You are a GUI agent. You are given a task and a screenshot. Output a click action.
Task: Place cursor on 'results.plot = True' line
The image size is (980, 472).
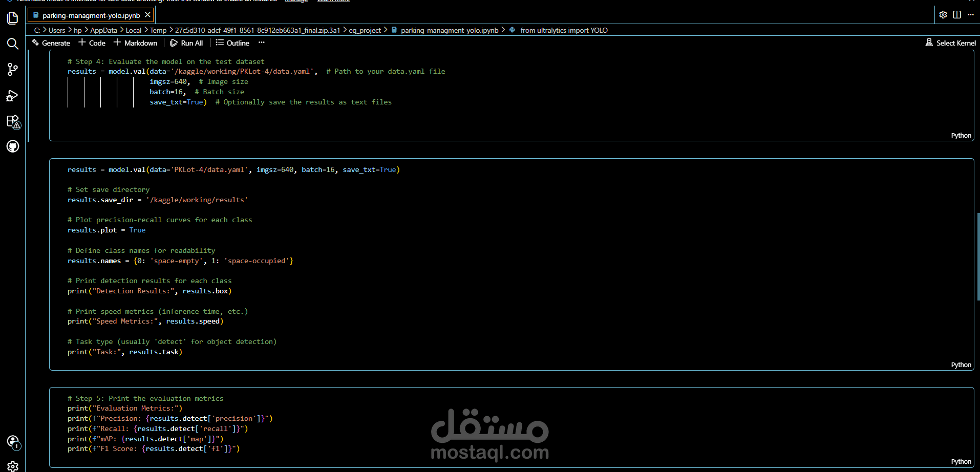(106, 230)
